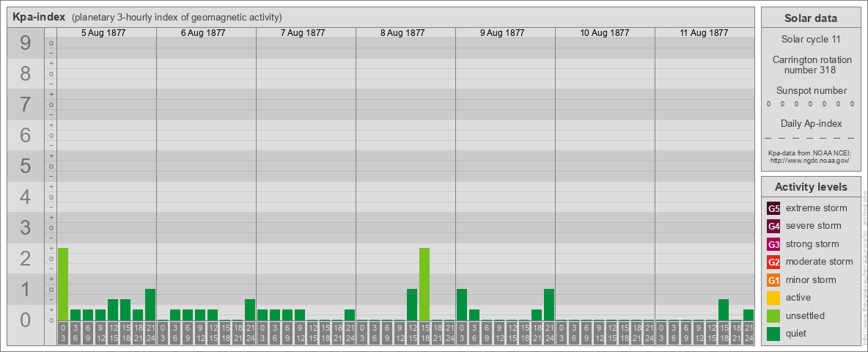Click the Kp scale number 5

(x=26, y=166)
